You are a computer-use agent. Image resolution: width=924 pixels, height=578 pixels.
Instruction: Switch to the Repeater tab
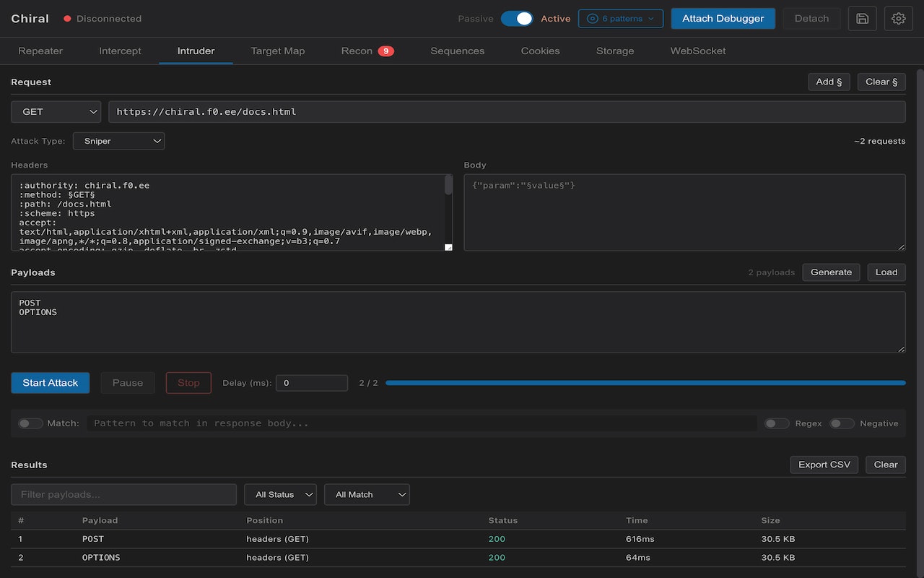pos(40,51)
